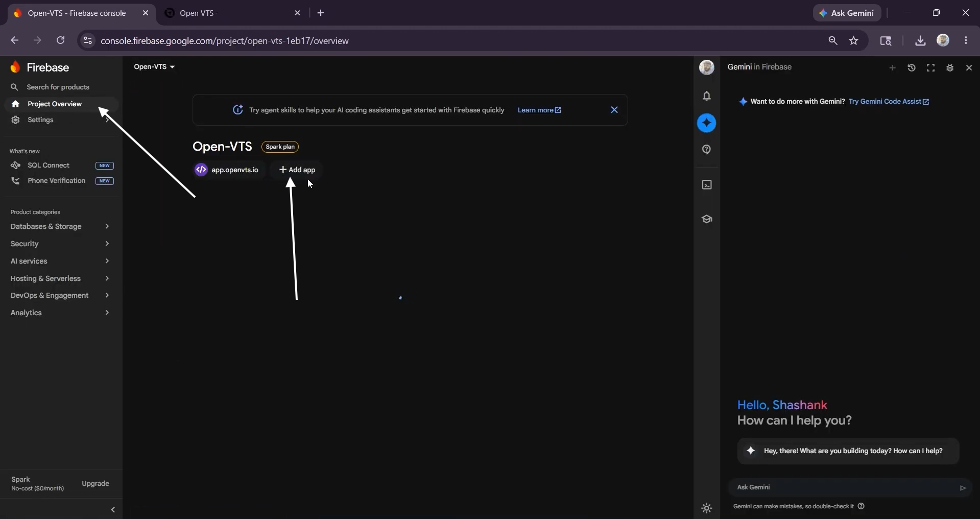The height and width of the screenshot is (519, 980).
Task: Open Cloud Shell terminal icon
Action: 707,185
